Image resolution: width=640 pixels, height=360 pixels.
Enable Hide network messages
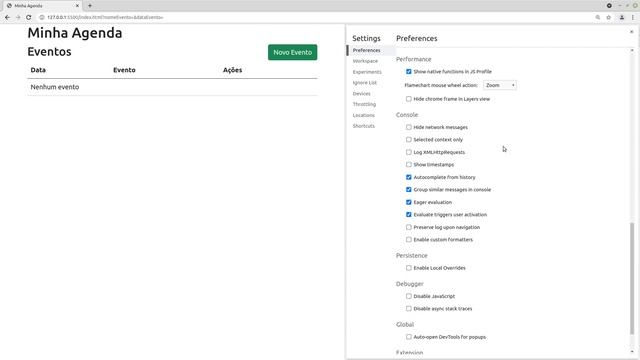[x=409, y=127]
